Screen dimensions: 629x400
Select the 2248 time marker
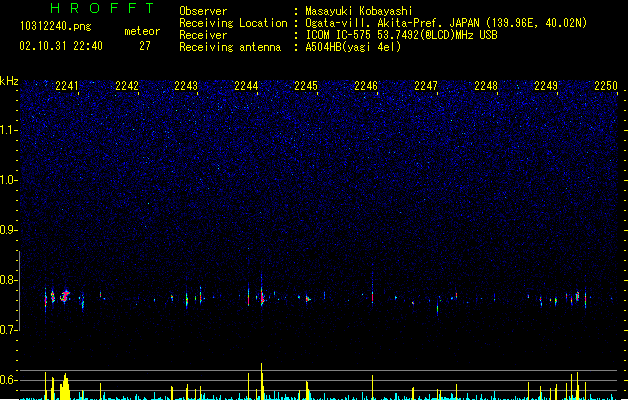[x=486, y=86]
